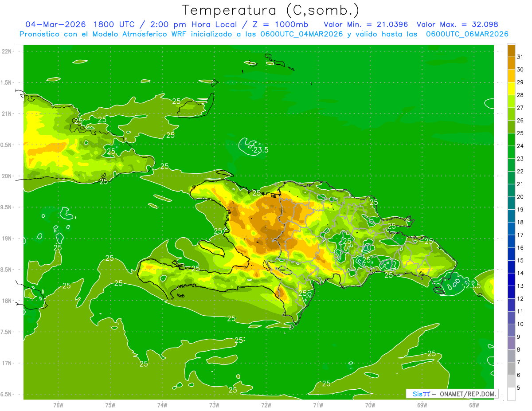
Task: Click the '20' value on the color scale
Action: 520,197
